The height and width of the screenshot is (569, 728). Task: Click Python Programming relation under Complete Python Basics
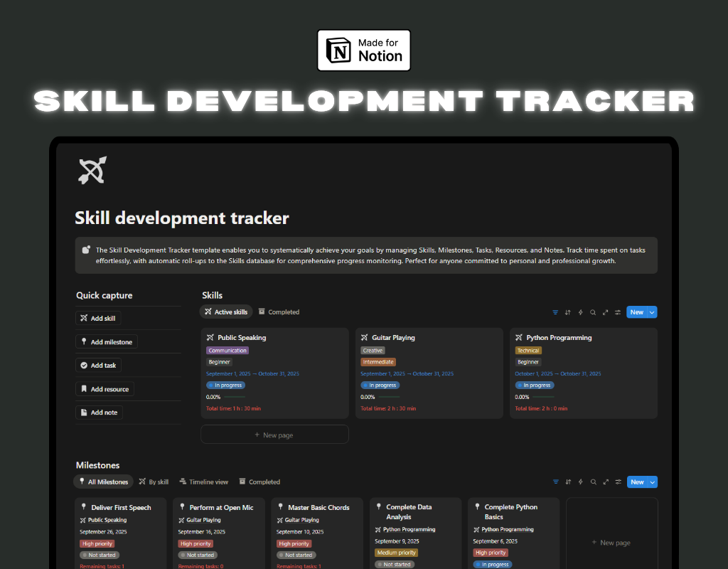click(x=503, y=529)
